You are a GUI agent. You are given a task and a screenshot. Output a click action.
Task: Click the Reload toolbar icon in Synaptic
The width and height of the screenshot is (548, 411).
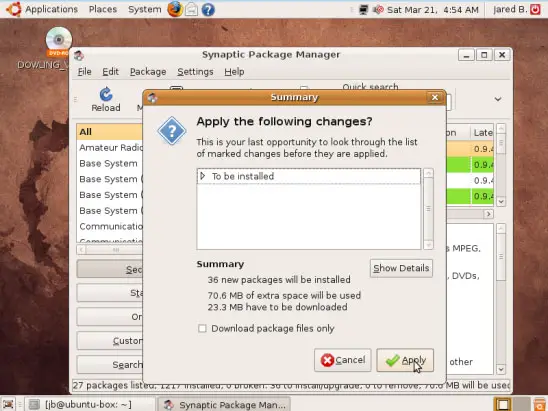(x=106, y=99)
